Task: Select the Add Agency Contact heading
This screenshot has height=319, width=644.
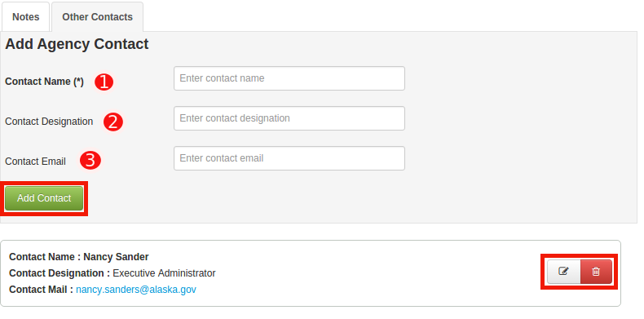Action: click(77, 43)
